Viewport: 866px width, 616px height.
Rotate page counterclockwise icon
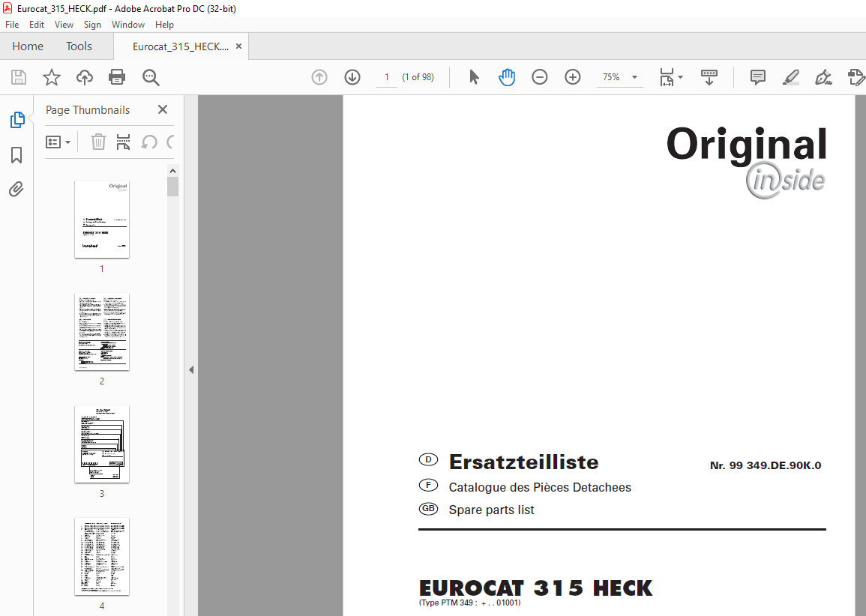tap(149, 142)
